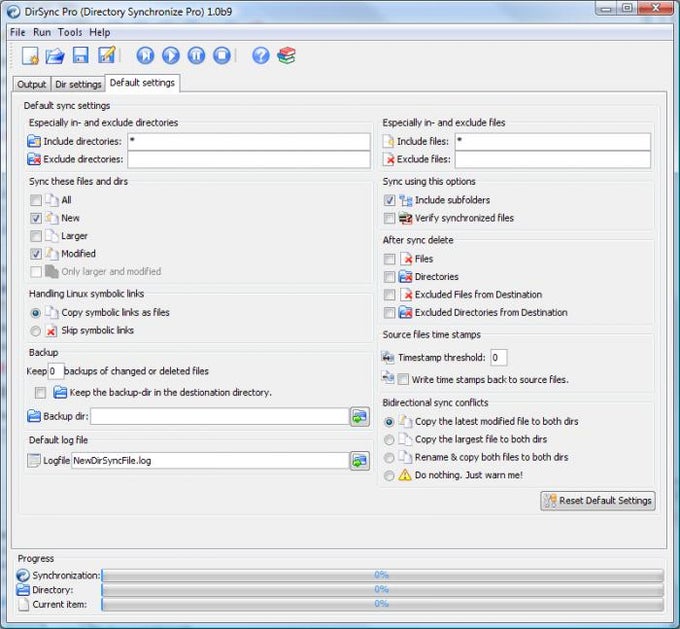This screenshot has width=680, height=629.
Task: Click the Backup dir folder icon
Action: click(x=34, y=416)
